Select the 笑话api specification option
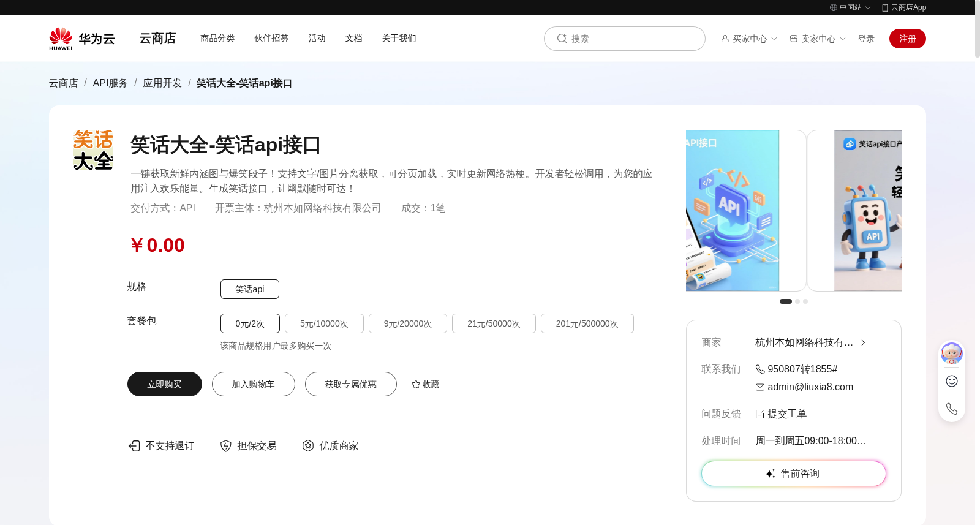 click(x=250, y=289)
